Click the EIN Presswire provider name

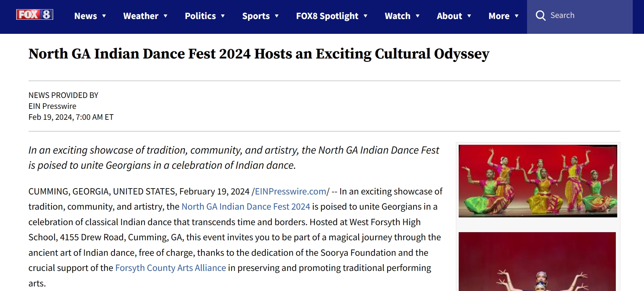(52, 106)
